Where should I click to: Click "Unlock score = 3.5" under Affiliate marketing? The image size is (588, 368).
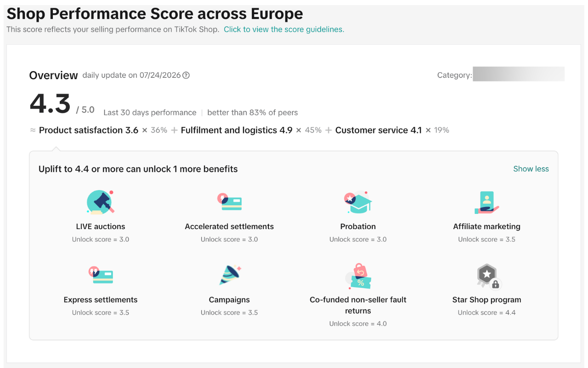486,239
